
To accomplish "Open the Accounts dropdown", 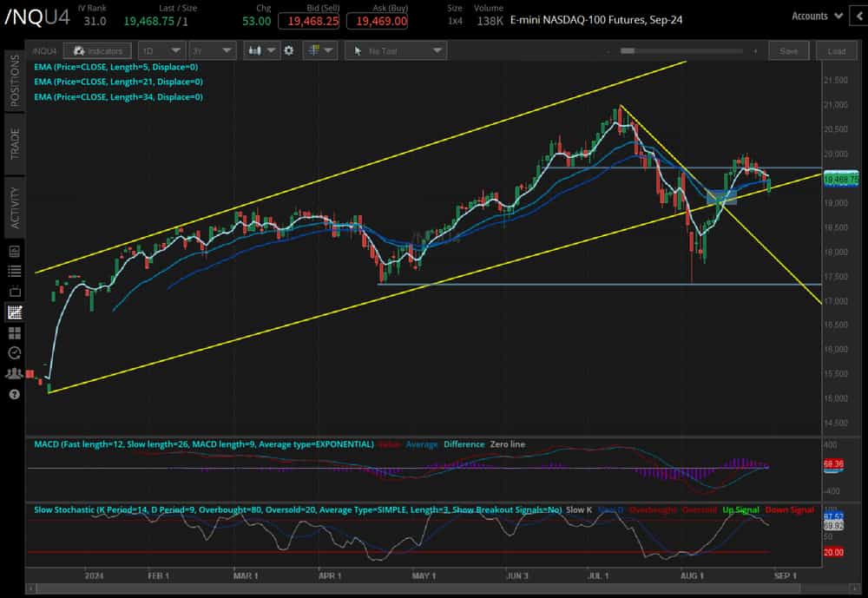I will 814,16.
